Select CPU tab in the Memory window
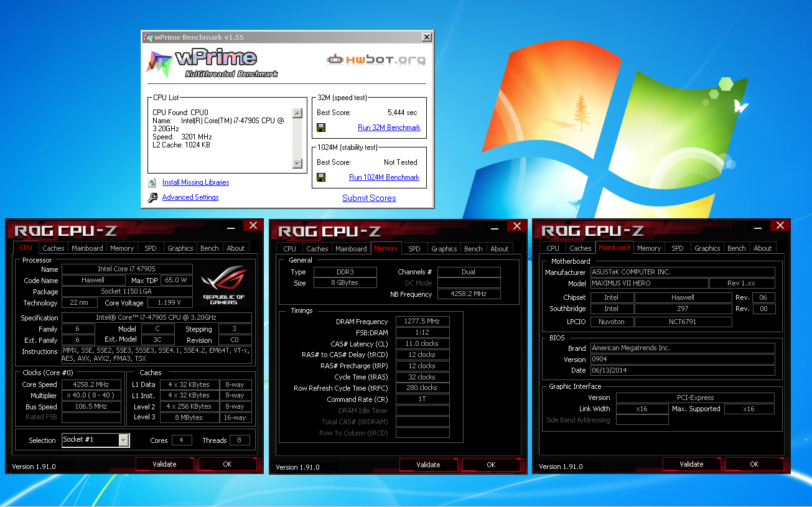Viewport: 812px width, 507px height. click(x=290, y=249)
